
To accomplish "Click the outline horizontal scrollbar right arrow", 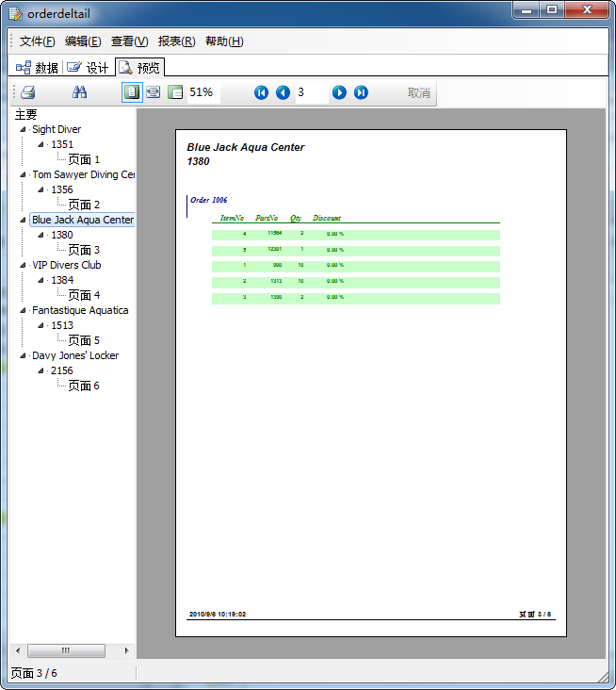I will tap(127, 650).
